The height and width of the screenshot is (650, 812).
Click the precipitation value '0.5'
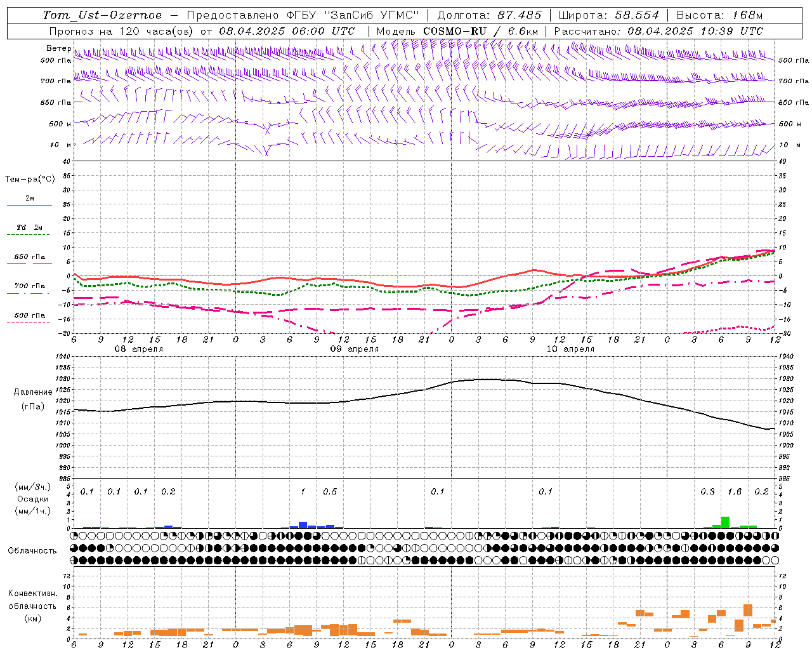tap(330, 491)
